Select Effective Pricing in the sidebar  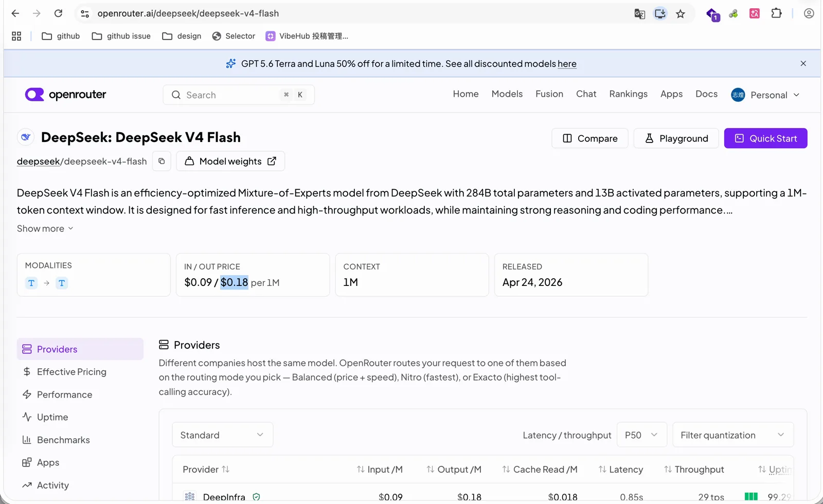point(80,372)
